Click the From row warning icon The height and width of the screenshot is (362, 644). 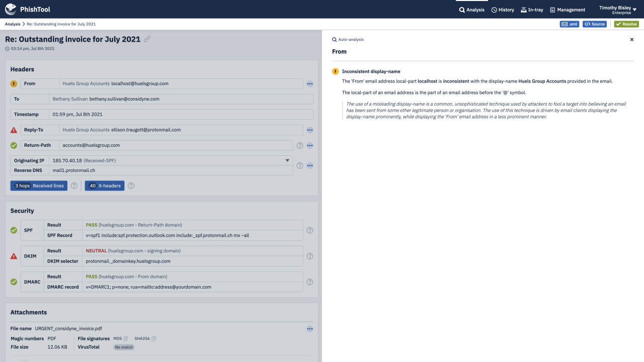click(14, 84)
